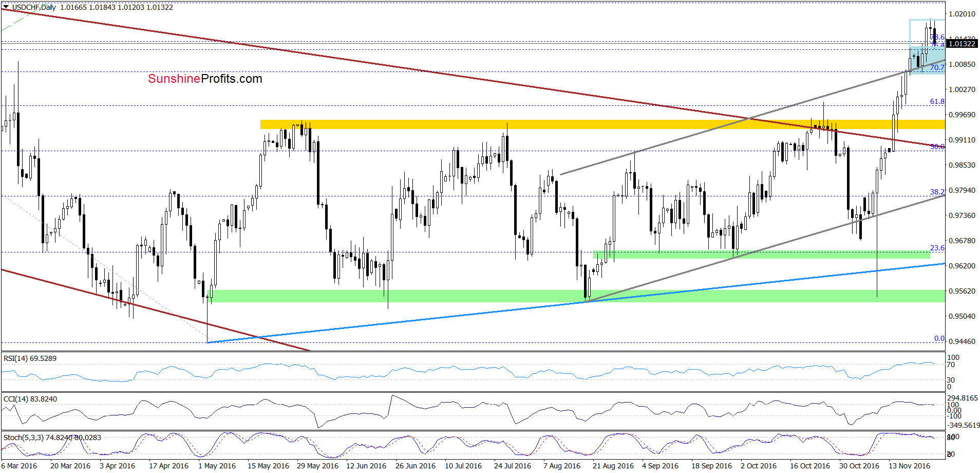
Task: Click the 0.97360 price axis label
Action: pos(962,215)
